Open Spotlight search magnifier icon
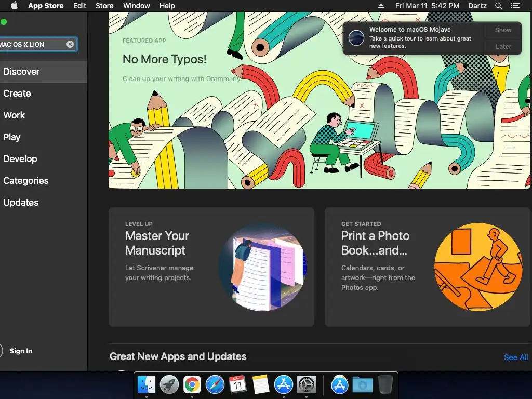532x399 pixels. pos(498,6)
